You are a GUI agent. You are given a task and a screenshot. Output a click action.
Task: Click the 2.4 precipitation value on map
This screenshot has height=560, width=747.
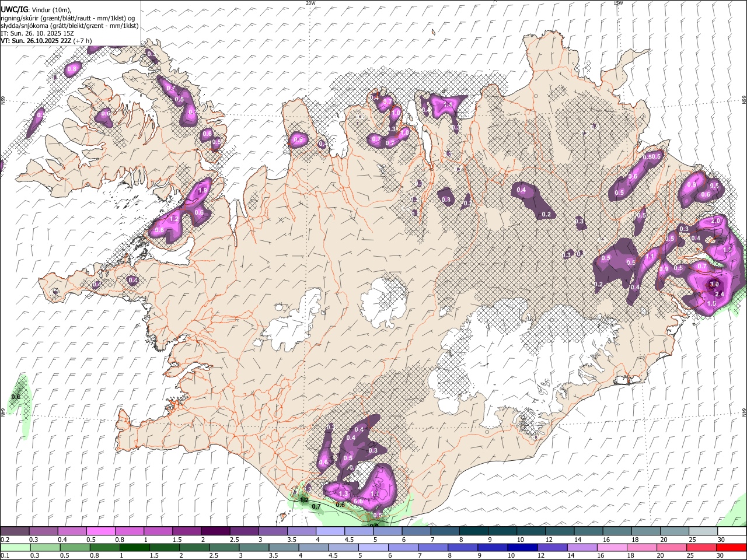pos(720,294)
